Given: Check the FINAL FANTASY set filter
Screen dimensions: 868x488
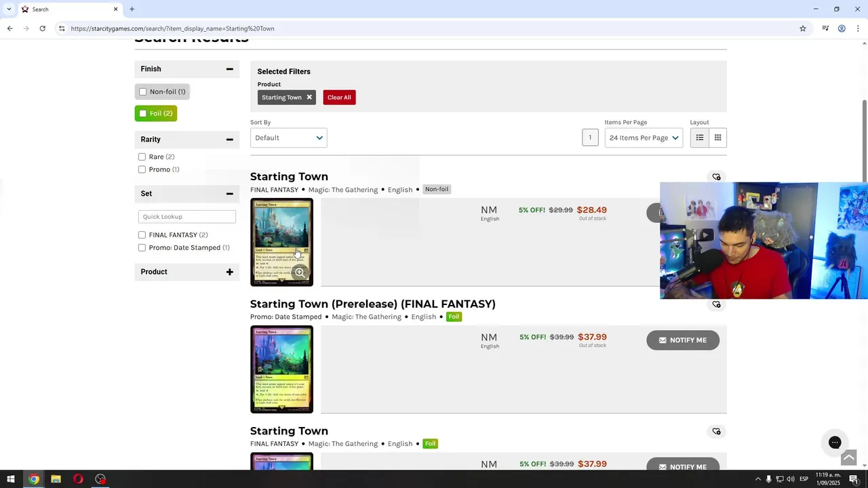Looking at the screenshot, I should tap(142, 235).
